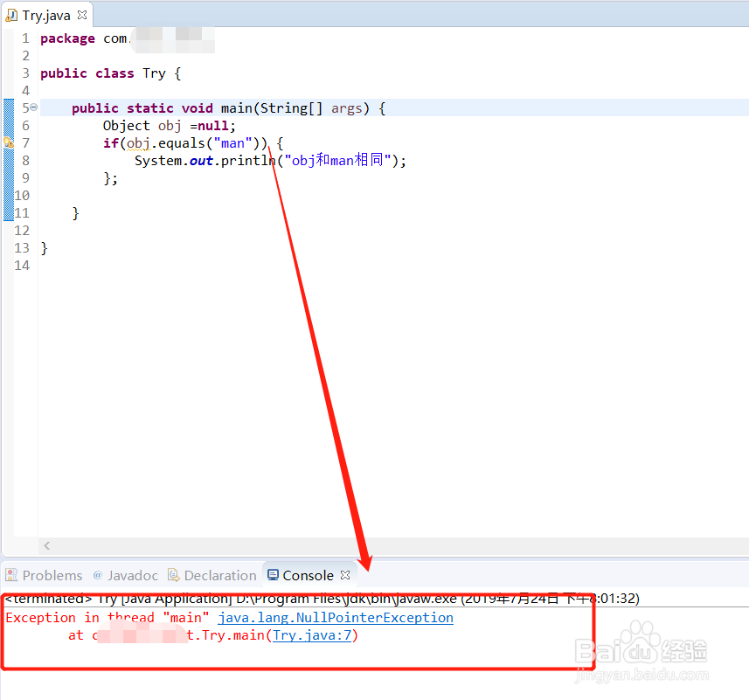Viewport: 749px width, 700px height.
Task: Click the horizontal scrollbar left arrow in the editor
Action: (47, 545)
